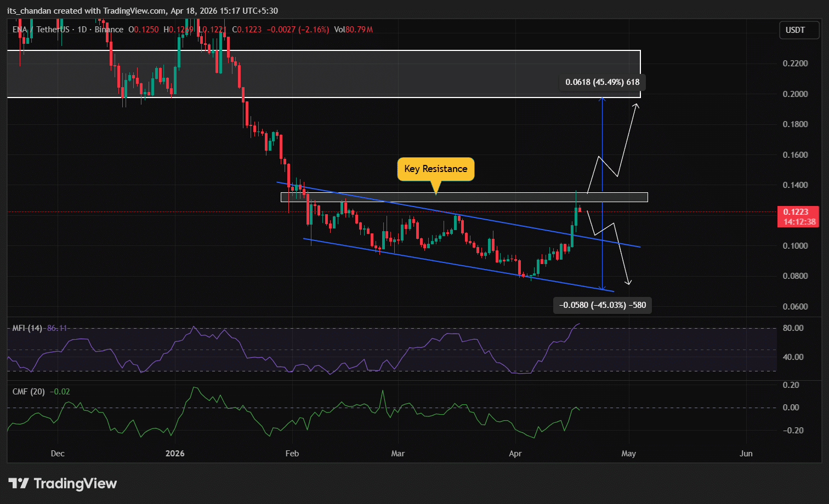Click the MFI (14) indicator legend
The width and height of the screenshot is (829, 504).
(x=27, y=328)
